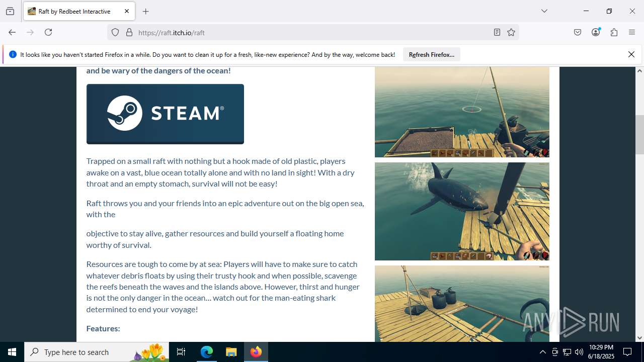Click scrollbar down arrow

click(639, 338)
